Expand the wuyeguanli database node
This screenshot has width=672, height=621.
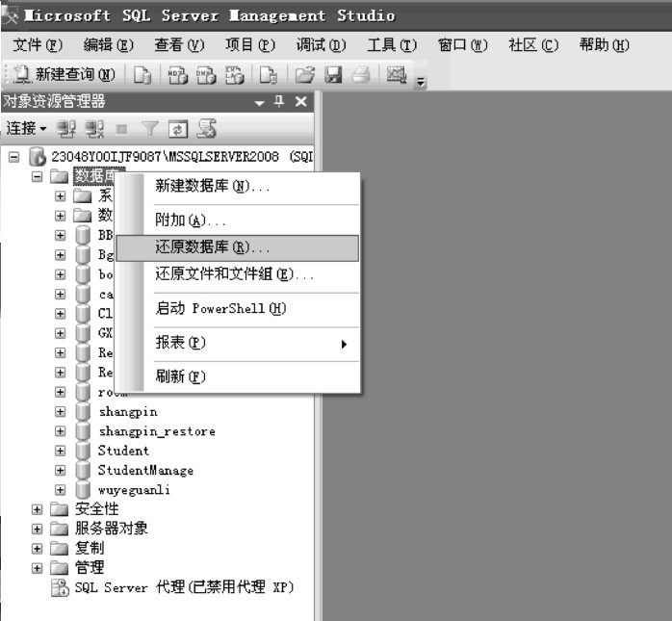(x=61, y=489)
